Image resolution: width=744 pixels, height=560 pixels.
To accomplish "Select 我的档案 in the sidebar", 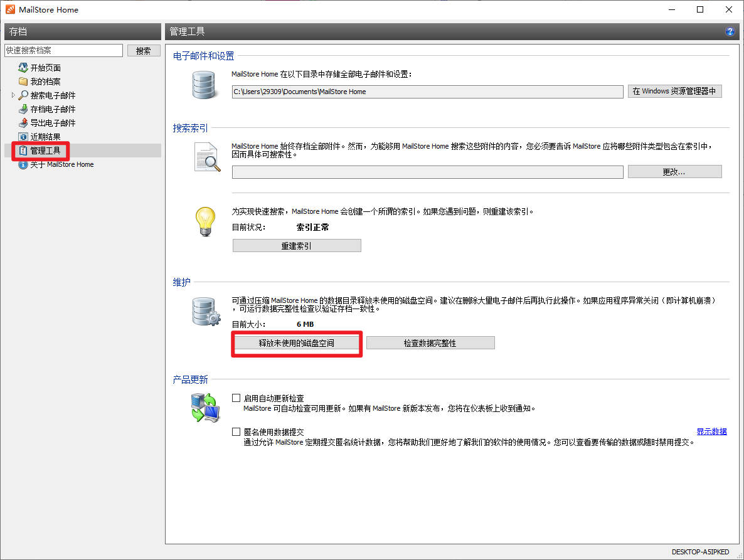I will pos(46,82).
